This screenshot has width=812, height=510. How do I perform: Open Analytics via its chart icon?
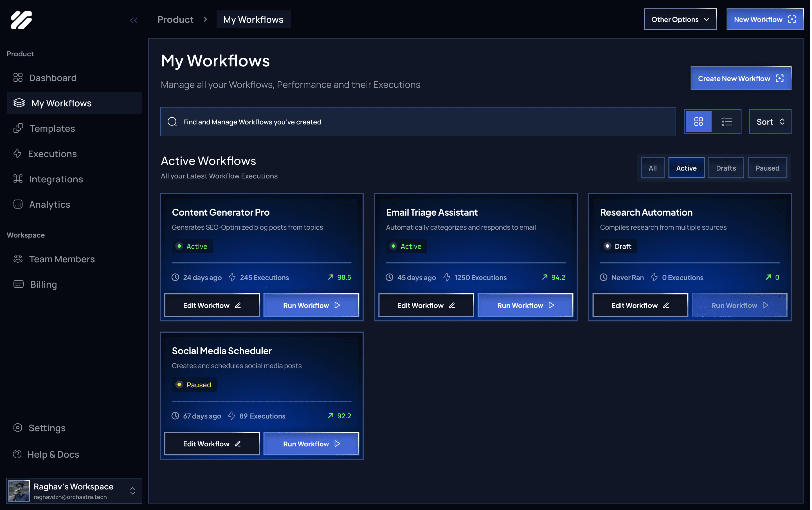(x=18, y=204)
